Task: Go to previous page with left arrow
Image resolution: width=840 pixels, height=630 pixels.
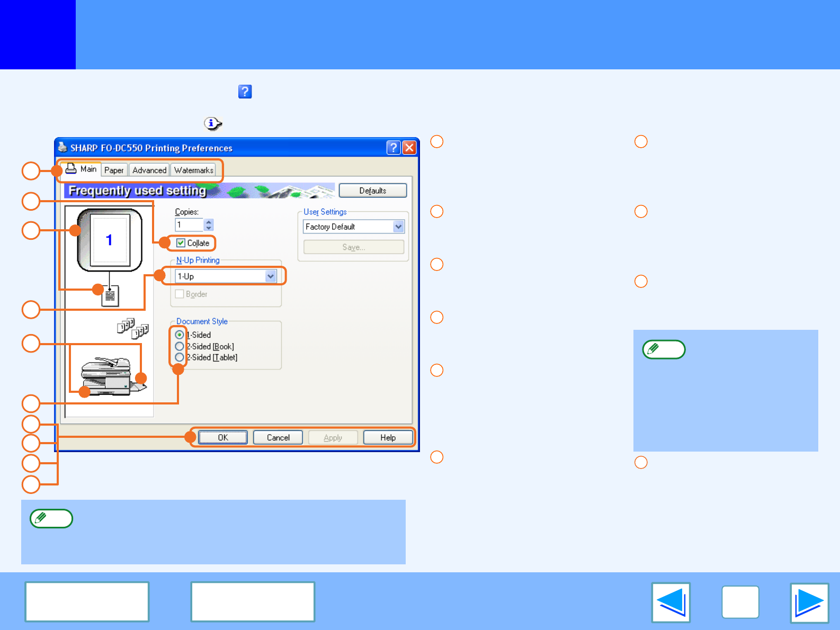Action: 671,602
